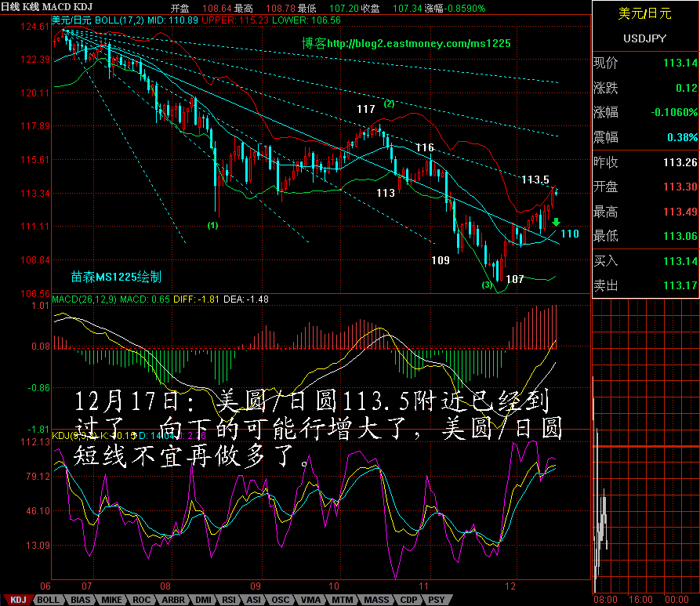This screenshot has height=606, width=700.
Task: Select the 买入 price 113.14
Action: point(680,261)
